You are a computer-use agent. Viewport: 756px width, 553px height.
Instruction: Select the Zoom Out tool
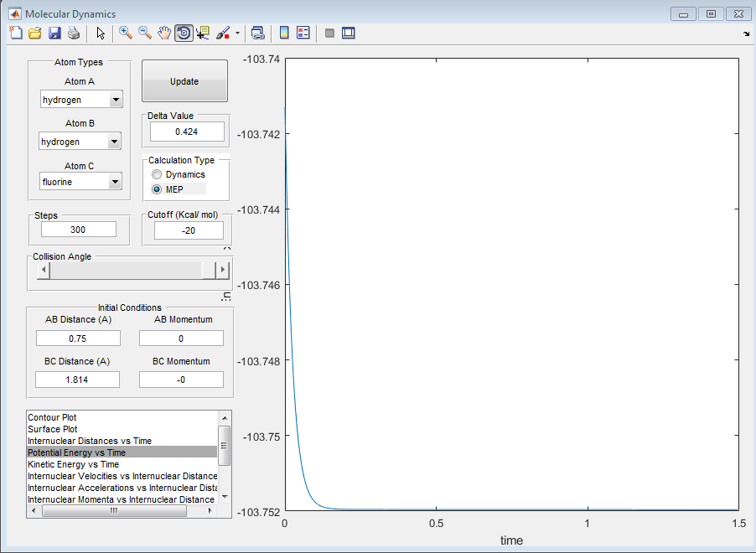coord(145,33)
